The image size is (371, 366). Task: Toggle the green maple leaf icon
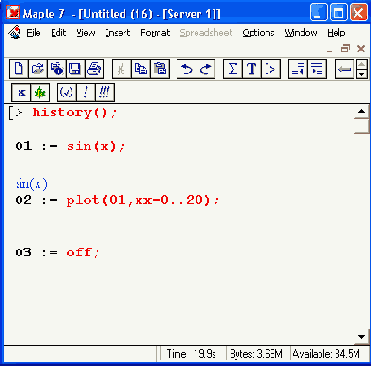pos(40,92)
